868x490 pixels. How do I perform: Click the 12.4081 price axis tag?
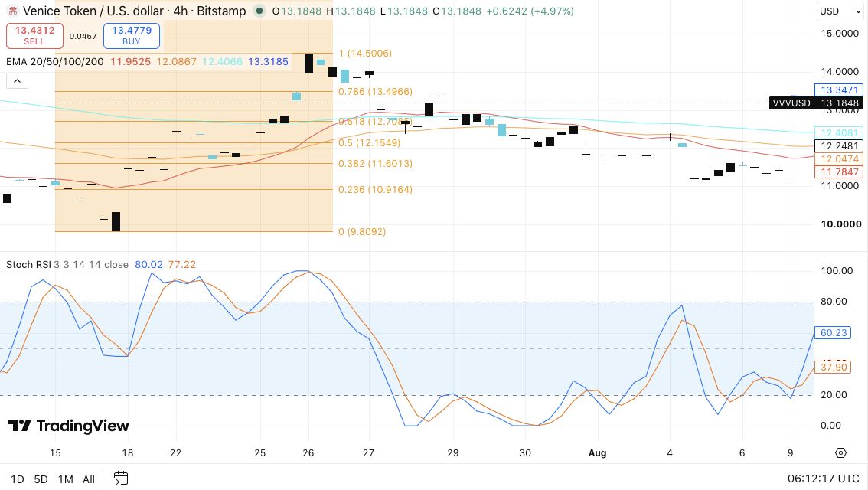pos(839,133)
